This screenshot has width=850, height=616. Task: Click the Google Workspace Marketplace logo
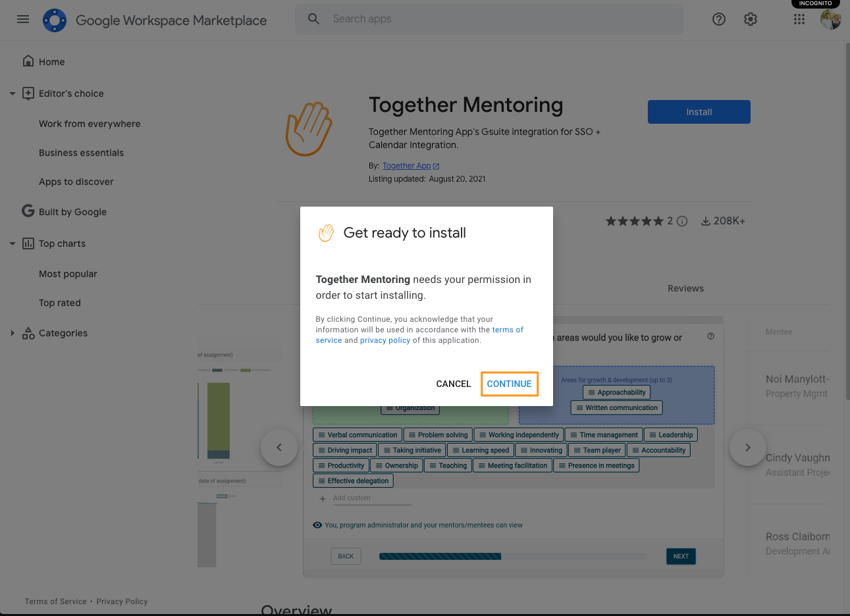55,20
